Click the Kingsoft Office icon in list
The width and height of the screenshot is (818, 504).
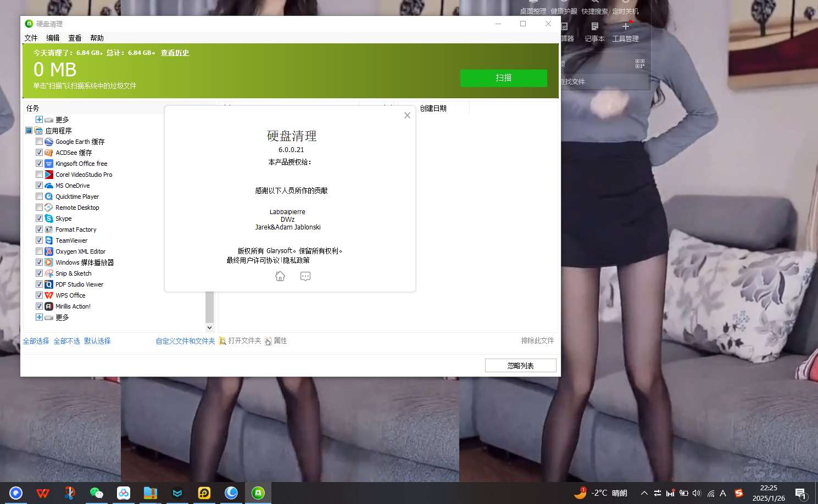[x=49, y=164]
